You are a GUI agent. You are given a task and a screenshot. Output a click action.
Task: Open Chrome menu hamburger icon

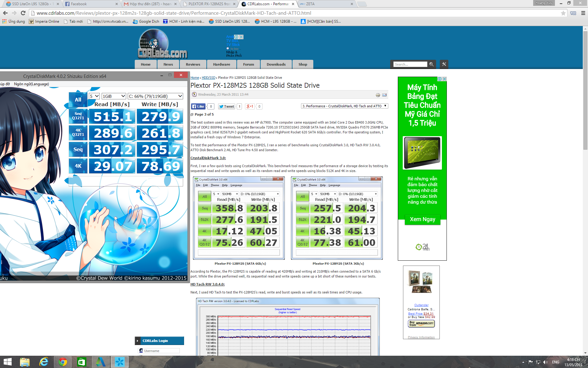tap(583, 13)
